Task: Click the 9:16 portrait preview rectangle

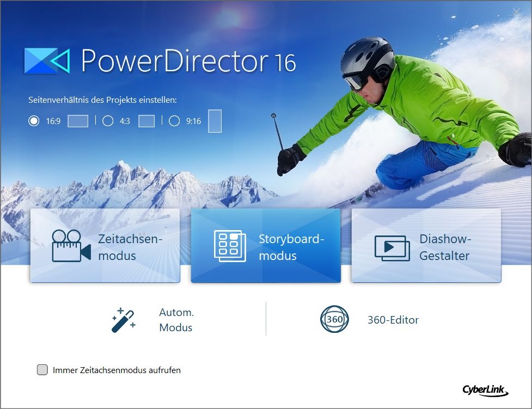Action: [x=215, y=121]
